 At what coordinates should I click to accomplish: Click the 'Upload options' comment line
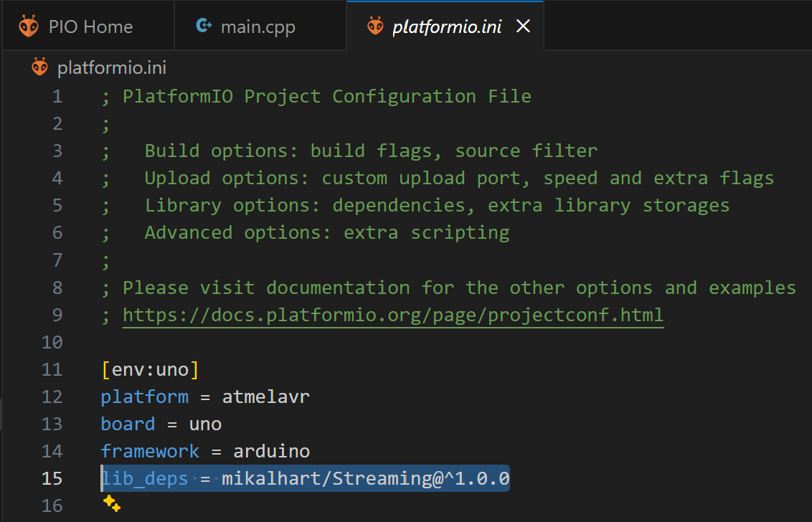459,178
